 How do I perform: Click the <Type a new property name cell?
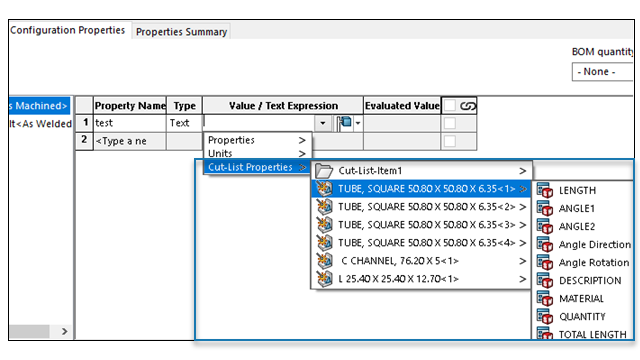[x=130, y=141]
